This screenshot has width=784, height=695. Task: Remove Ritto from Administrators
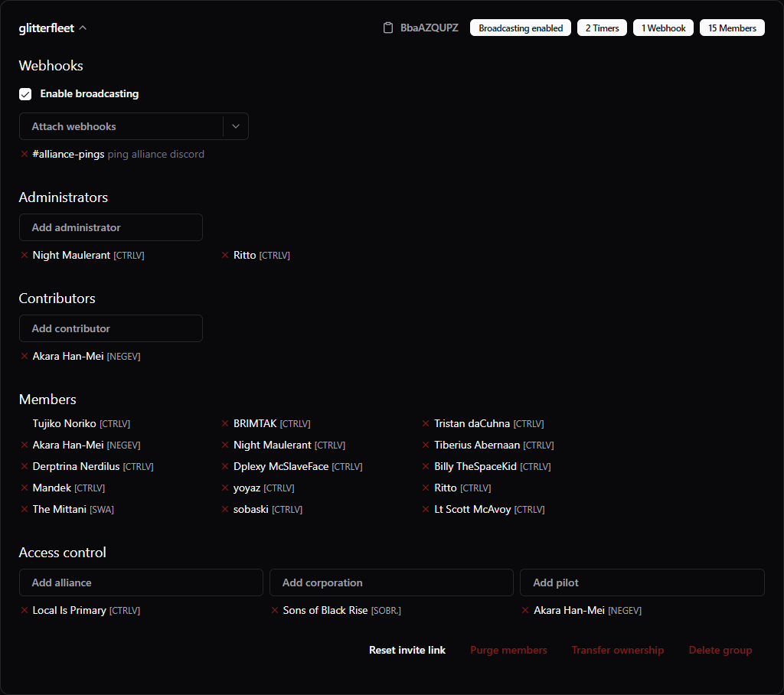click(225, 255)
